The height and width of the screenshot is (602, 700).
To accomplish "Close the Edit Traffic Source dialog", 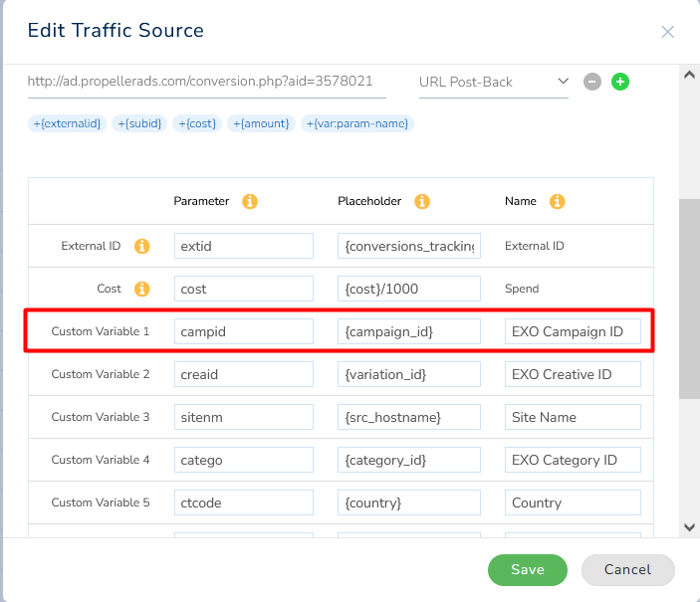I will 667,32.
